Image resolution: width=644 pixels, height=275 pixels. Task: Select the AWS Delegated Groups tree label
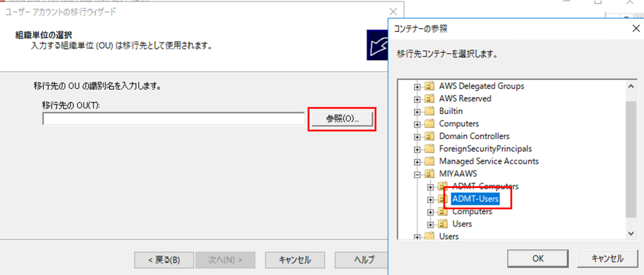(481, 86)
